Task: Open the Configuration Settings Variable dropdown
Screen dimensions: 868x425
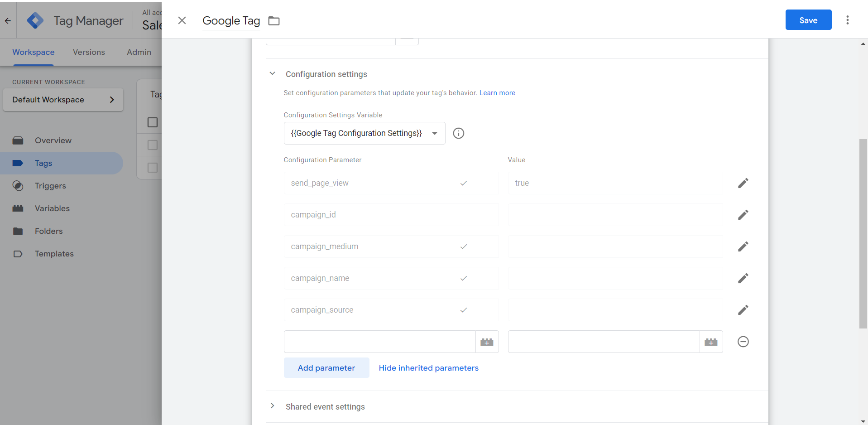Action: tap(364, 133)
